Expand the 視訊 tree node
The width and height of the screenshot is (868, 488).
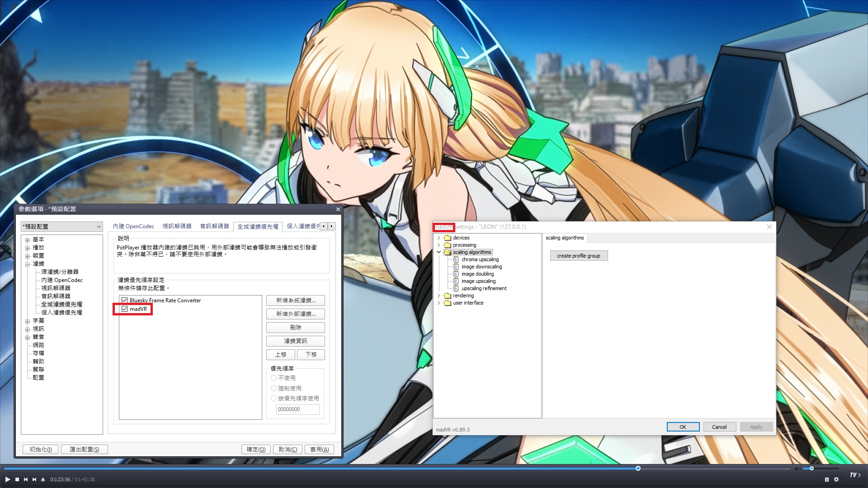[x=28, y=329]
